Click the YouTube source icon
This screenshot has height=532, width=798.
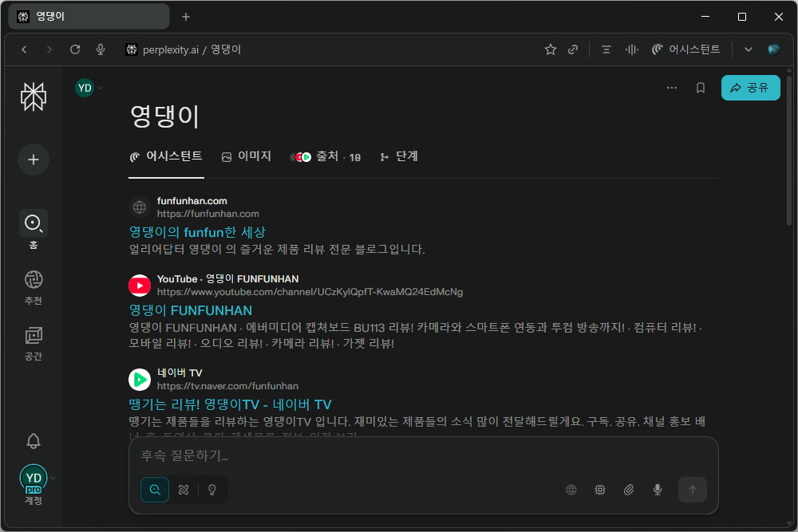(x=140, y=286)
